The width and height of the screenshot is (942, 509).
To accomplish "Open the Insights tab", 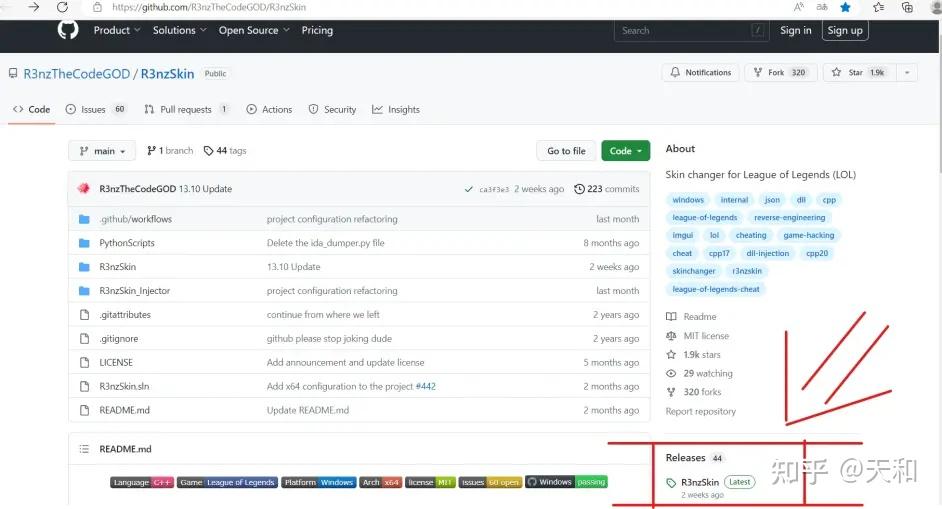I will pos(396,109).
